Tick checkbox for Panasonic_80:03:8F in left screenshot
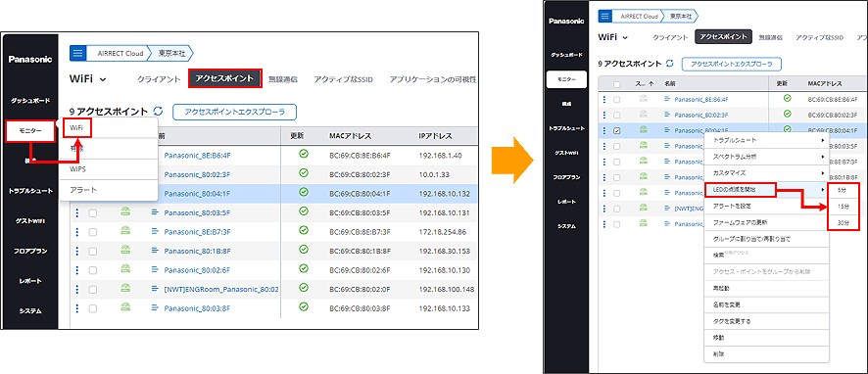Screen dimensions: 868x374 pos(93,308)
